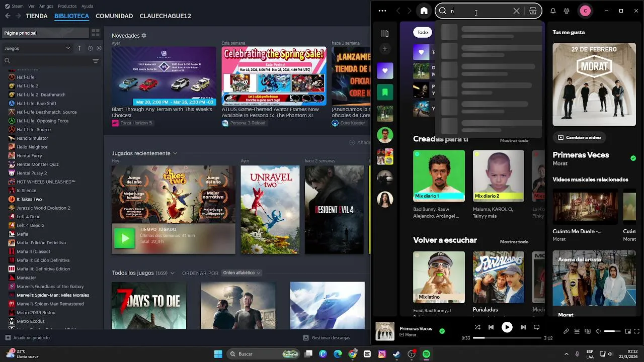Click the Página principal button in Steam

point(45,33)
